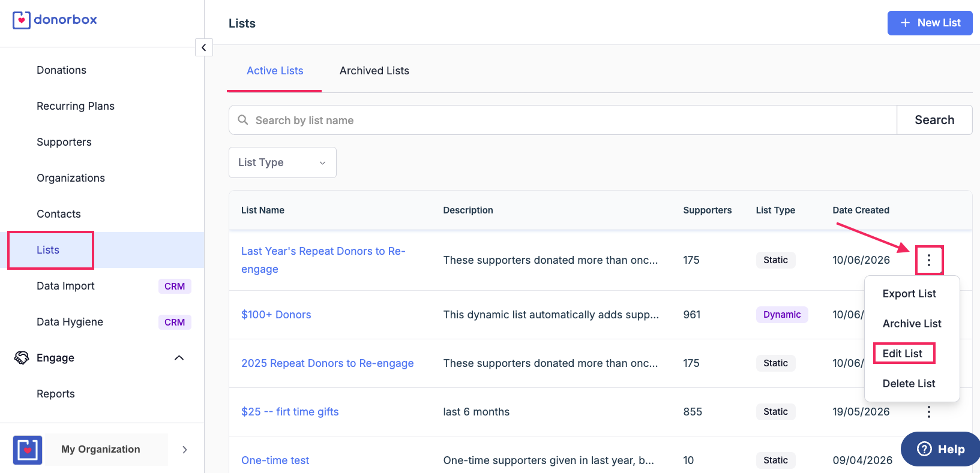Collapse the sidebar with the arrow button
Viewport: 980px width, 473px height.
point(204,47)
